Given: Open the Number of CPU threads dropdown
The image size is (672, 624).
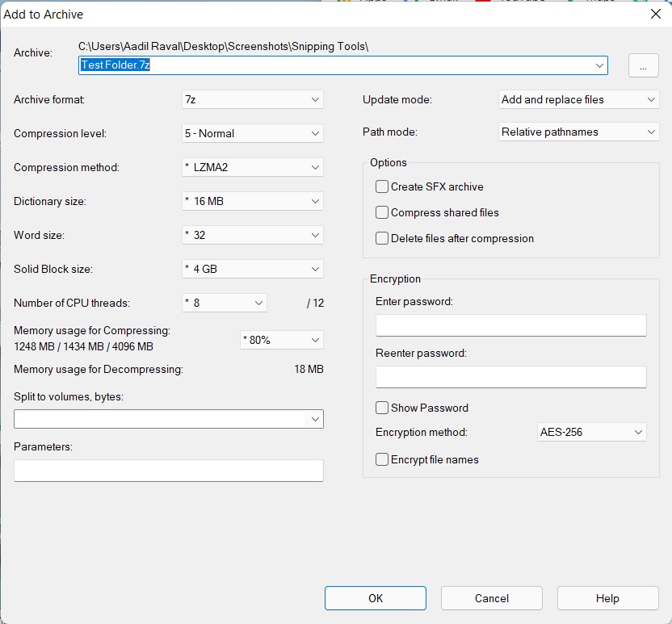Looking at the screenshot, I should click(225, 303).
